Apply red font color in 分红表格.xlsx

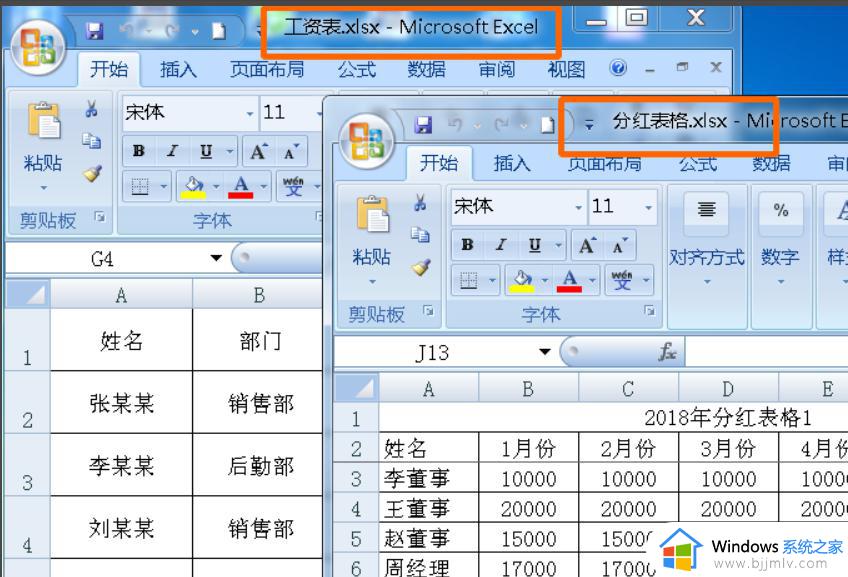pyautogui.click(x=569, y=280)
